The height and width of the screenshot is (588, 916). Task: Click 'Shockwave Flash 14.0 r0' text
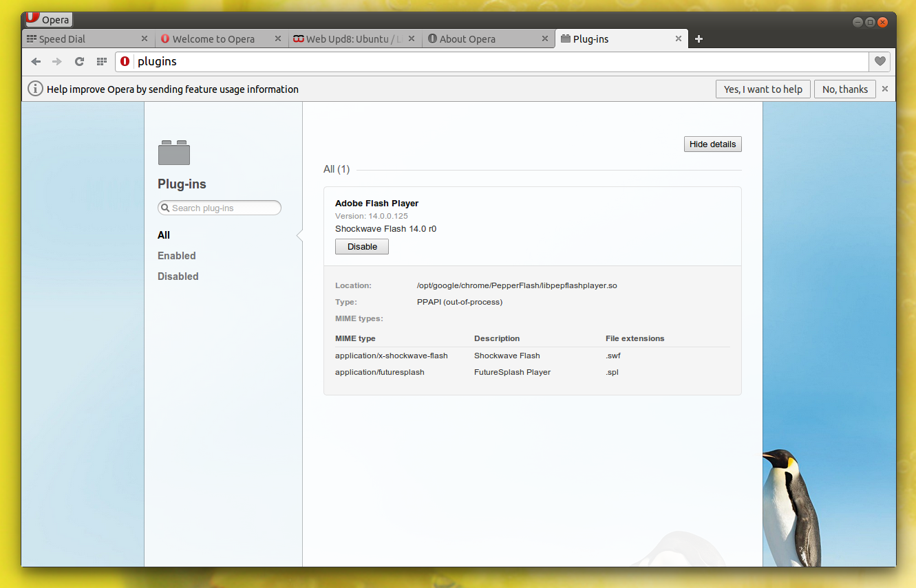(386, 229)
